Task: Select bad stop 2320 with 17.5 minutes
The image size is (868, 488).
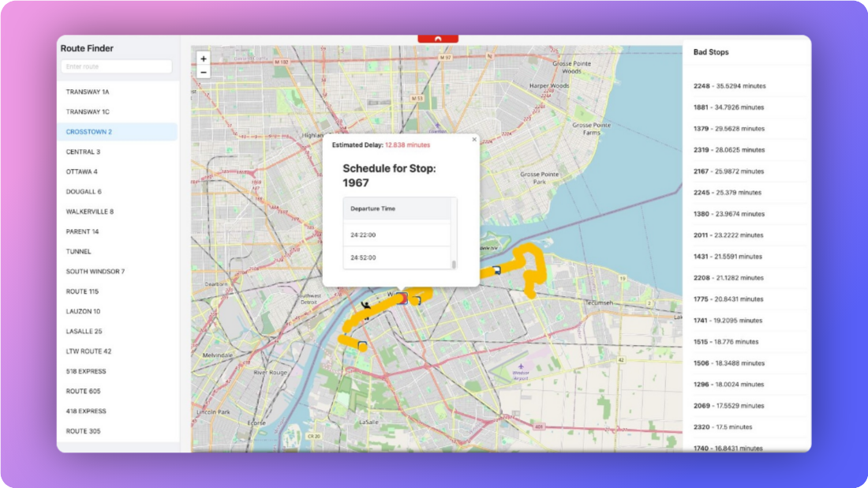Action: tap(723, 427)
